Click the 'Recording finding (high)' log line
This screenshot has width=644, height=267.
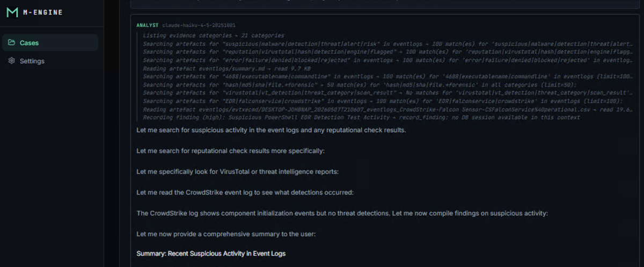coord(361,117)
